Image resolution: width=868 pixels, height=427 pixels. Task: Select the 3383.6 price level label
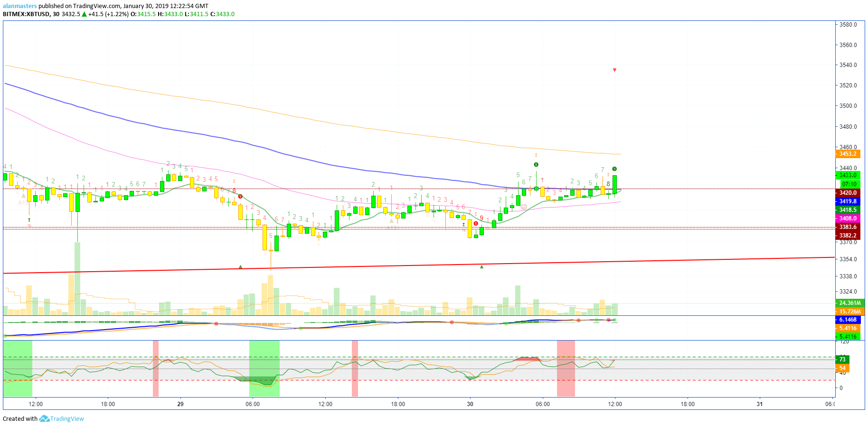click(848, 227)
